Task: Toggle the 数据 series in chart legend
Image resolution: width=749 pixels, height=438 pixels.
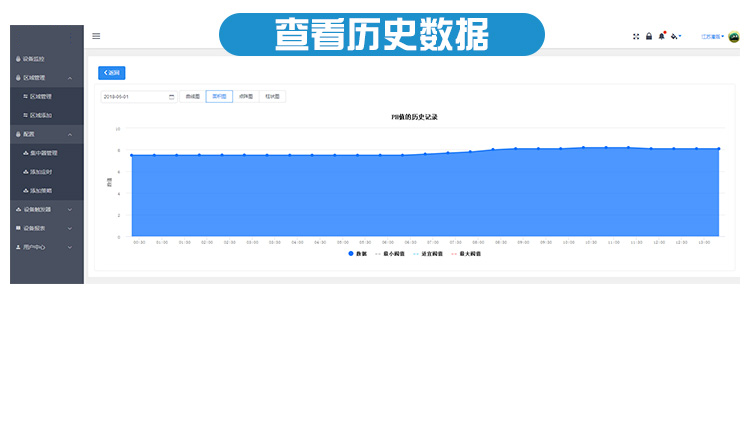Action: (356, 254)
